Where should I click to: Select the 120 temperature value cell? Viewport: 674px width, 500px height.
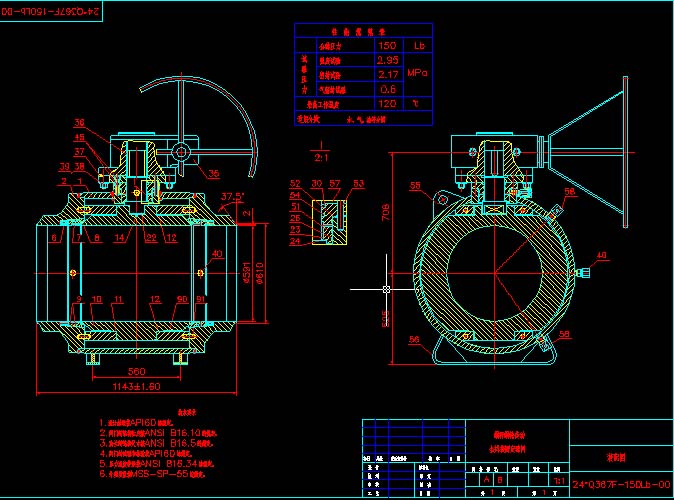click(x=387, y=104)
